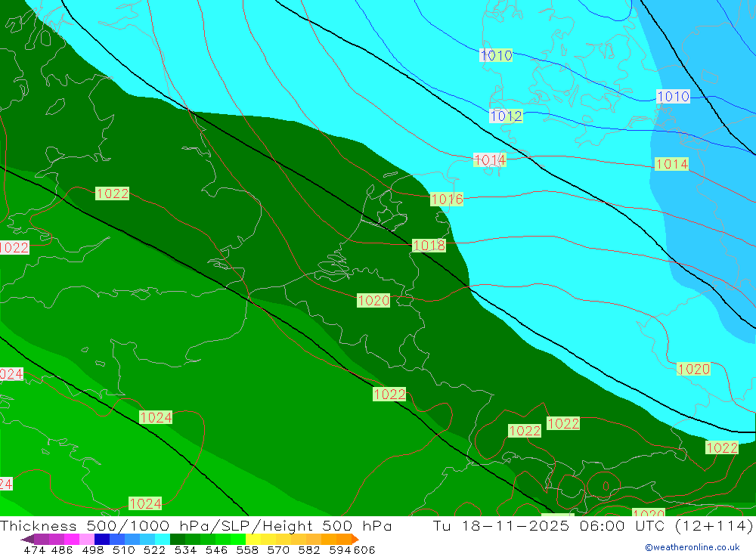Click the 582 legend value
This screenshot has width=756, height=554.
coord(309,549)
